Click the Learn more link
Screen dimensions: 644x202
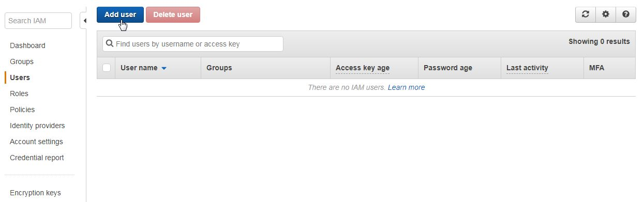click(x=406, y=87)
